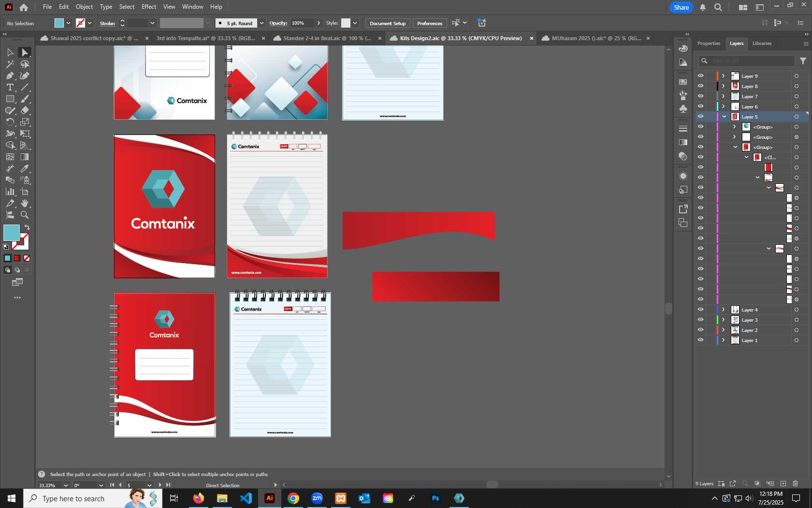Select the Direct Selection tool
This screenshot has height=508, width=812.
pyautogui.click(x=25, y=52)
